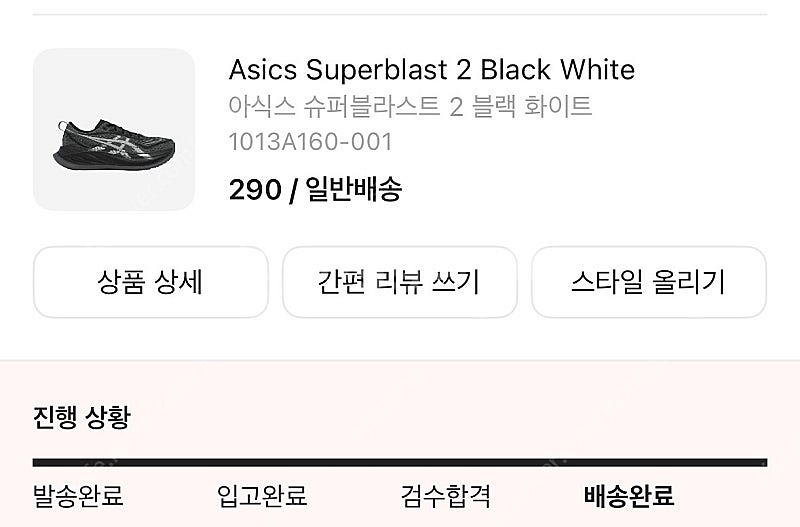The width and height of the screenshot is (800, 527).
Task: Click the slash between 290 and 일반배송
Action: (x=293, y=190)
